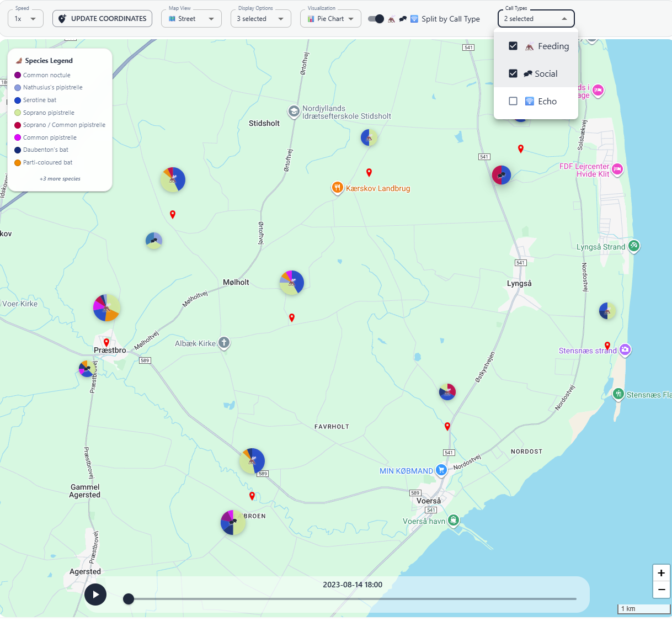Viewport: 672px width, 621px height.
Task: Click the crosshair icon on Update Coordinates button
Action: (62, 18)
